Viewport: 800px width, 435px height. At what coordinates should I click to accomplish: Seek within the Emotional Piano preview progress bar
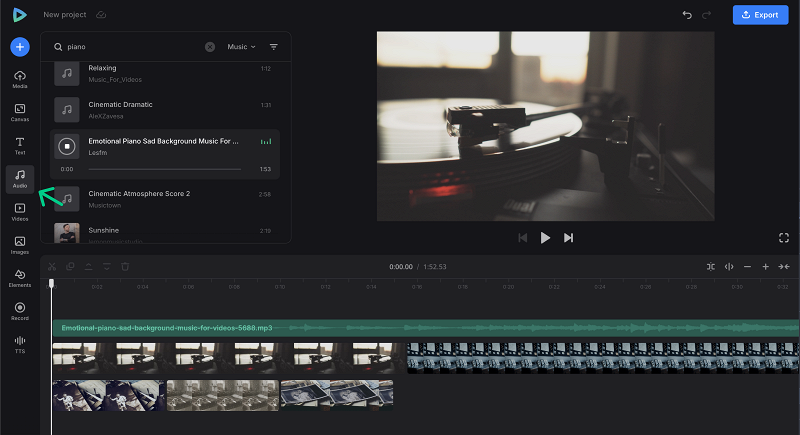click(x=165, y=169)
